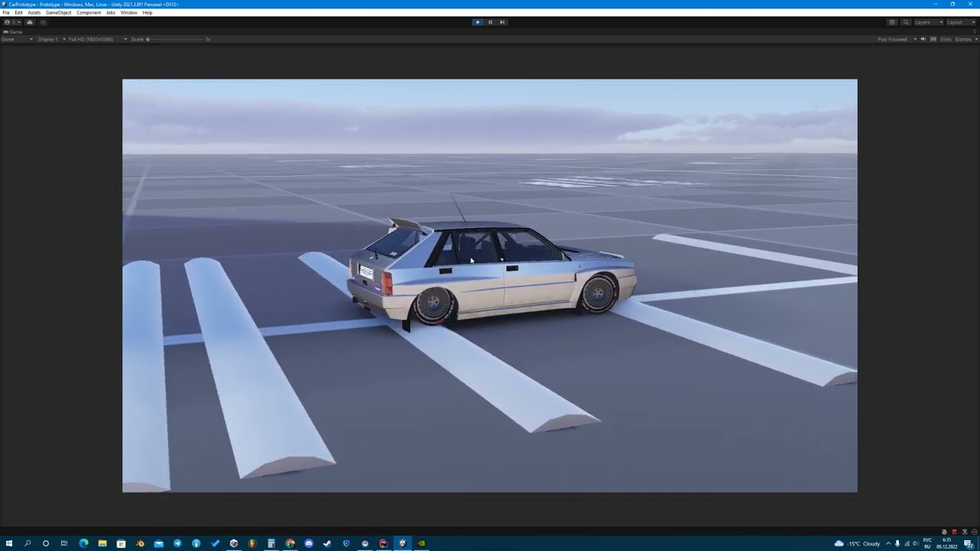Screen dimensions: 980x551
Task: Open Unity Hub from the taskbar
Action: tap(234, 543)
